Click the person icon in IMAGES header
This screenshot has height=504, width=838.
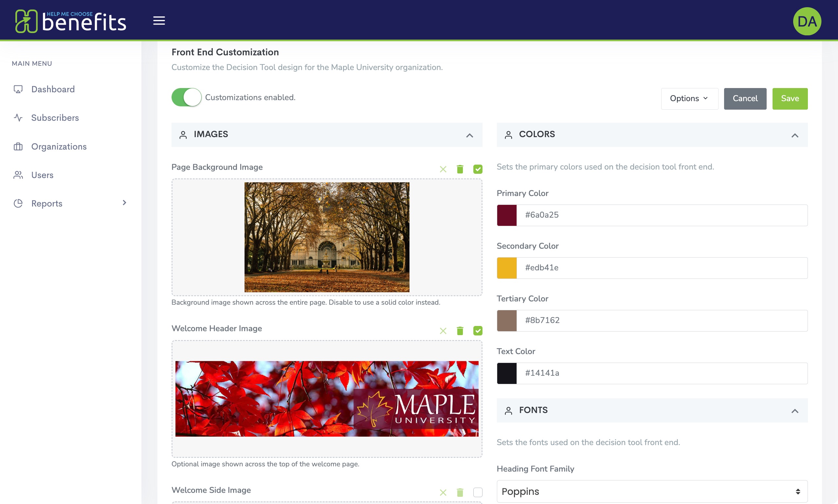pyautogui.click(x=183, y=135)
